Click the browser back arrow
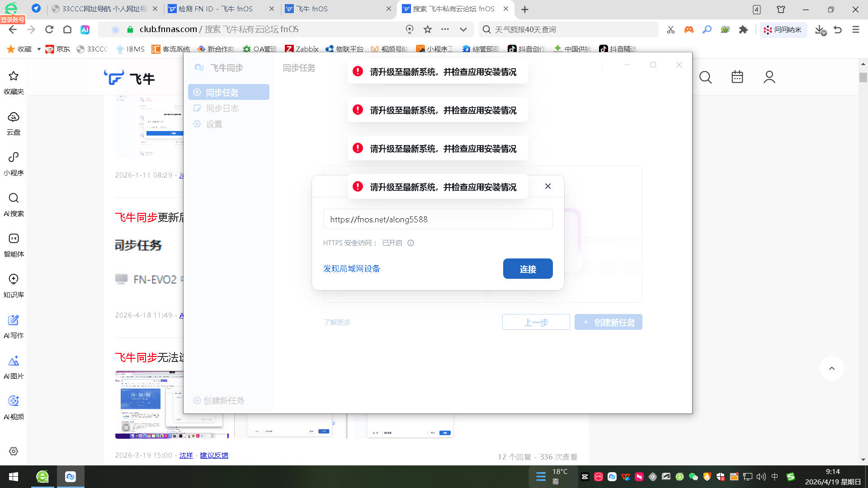The image size is (868, 488). [13, 29]
